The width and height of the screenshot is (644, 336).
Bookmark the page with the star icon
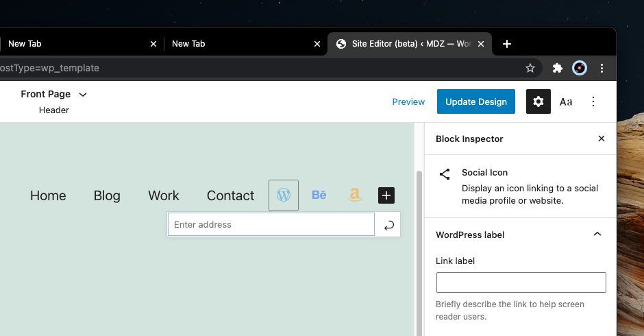pyautogui.click(x=530, y=68)
